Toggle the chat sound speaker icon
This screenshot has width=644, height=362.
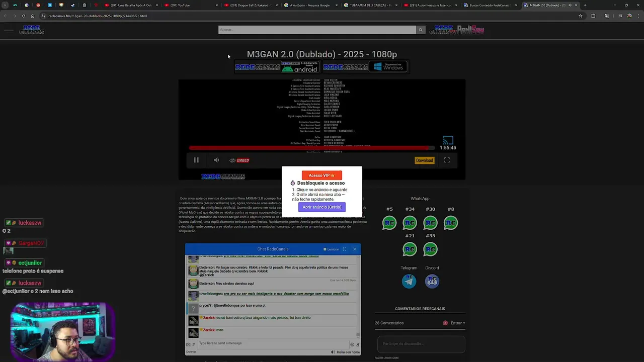pos(333,352)
